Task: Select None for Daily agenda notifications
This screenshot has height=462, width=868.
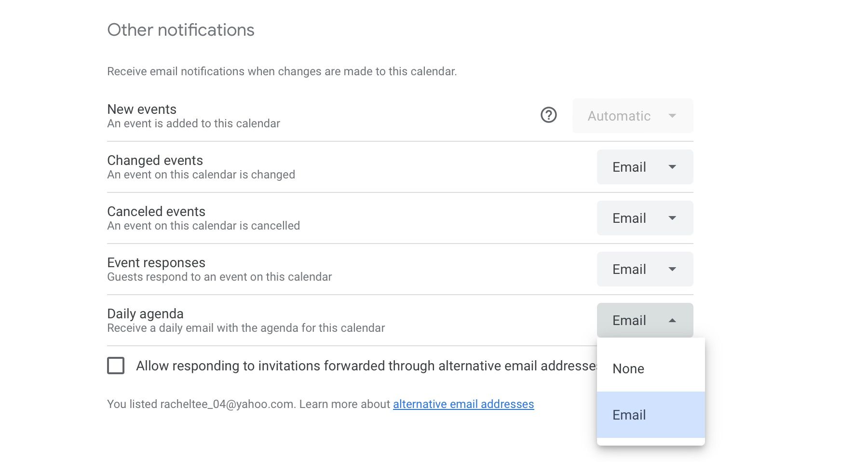Action: [x=628, y=368]
